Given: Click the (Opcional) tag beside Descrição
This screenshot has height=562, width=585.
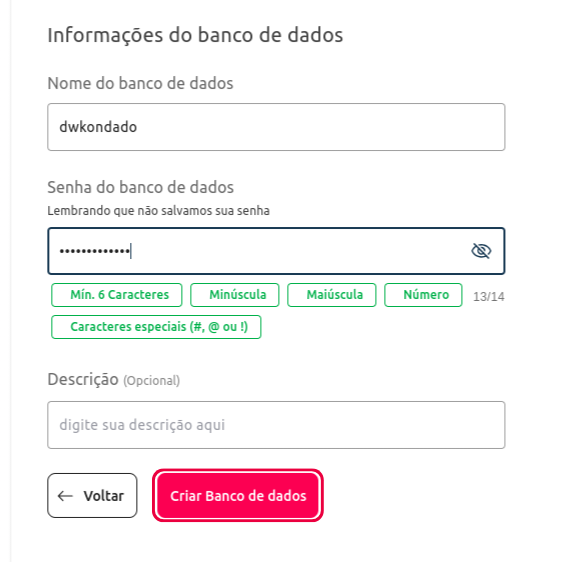Looking at the screenshot, I should point(151,381).
